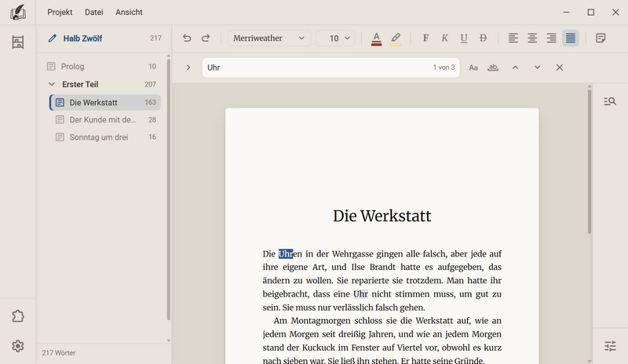Center-align the text
The height and width of the screenshot is (364, 628).
pyautogui.click(x=532, y=38)
